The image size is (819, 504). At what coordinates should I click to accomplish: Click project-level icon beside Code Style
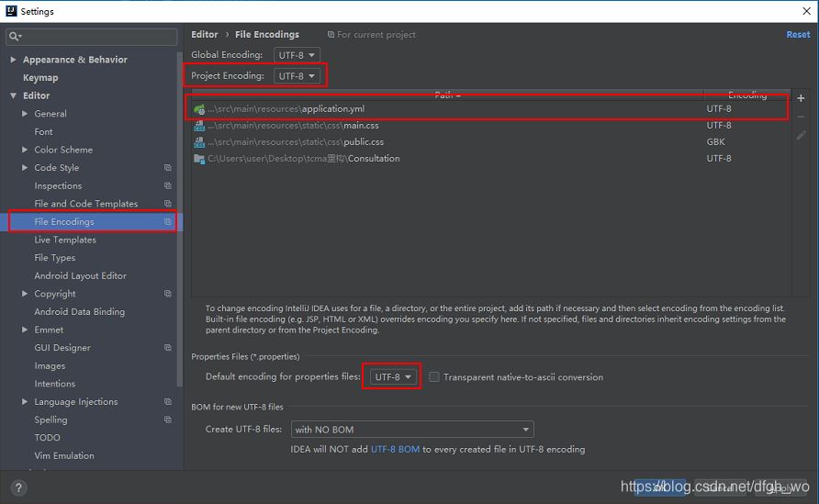(168, 168)
